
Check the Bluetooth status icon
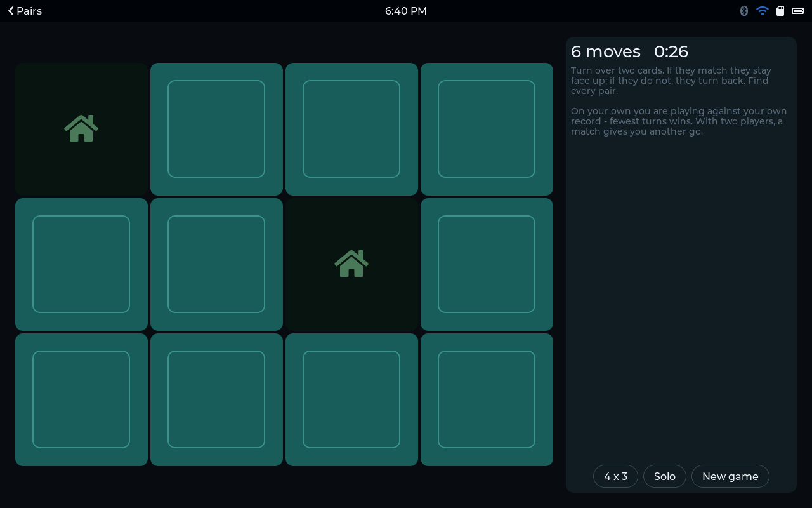pos(744,11)
